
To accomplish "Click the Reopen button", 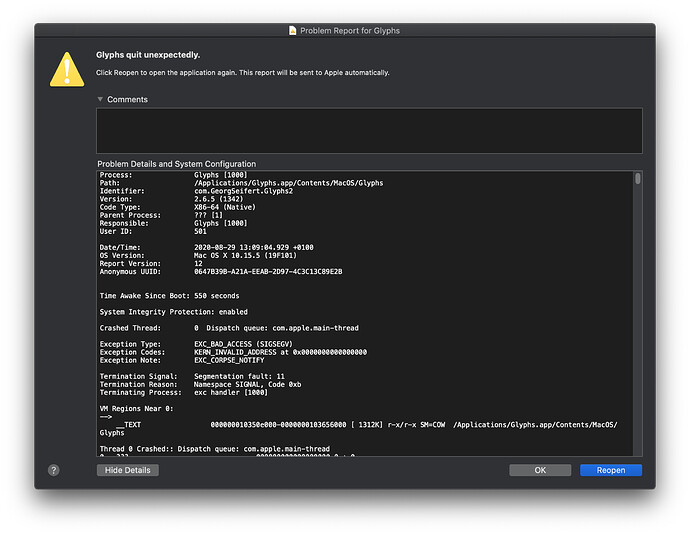I will (x=611, y=470).
